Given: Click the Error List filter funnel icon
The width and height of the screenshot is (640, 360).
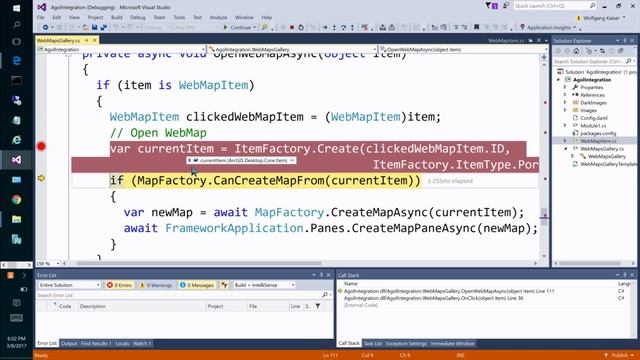Looking at the screenshot, I should 318,306.
